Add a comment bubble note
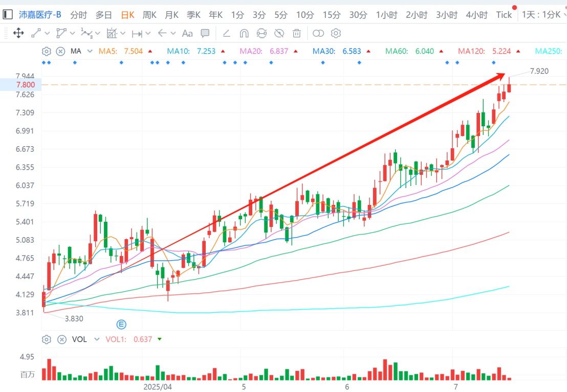The image size is (567, 392). pyautogui.click(x=205, y=33)
